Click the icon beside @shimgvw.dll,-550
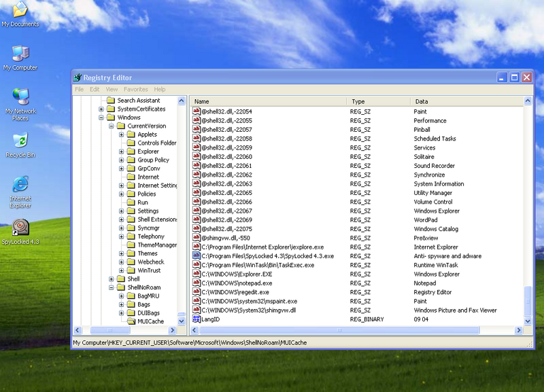This screenshot has height=392, width=544. (197, 238)
